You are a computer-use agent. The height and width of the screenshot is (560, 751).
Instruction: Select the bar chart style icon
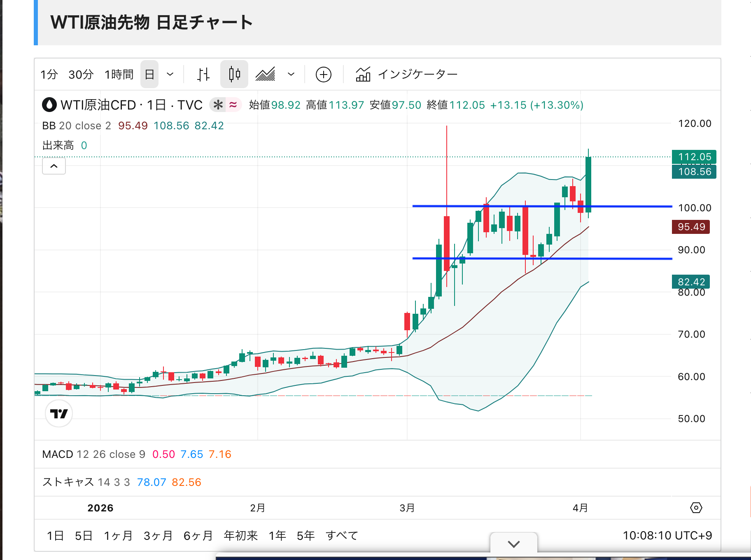[x=203, y=75]
